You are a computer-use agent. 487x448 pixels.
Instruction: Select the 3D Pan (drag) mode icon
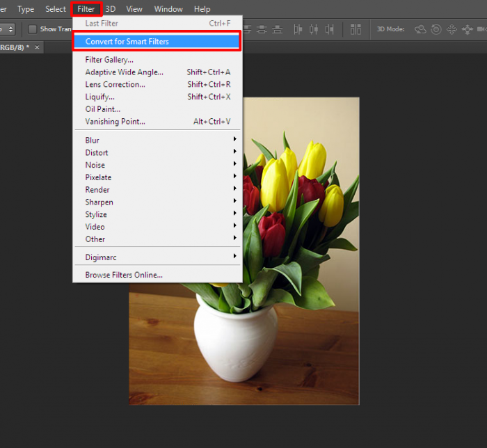452,29
